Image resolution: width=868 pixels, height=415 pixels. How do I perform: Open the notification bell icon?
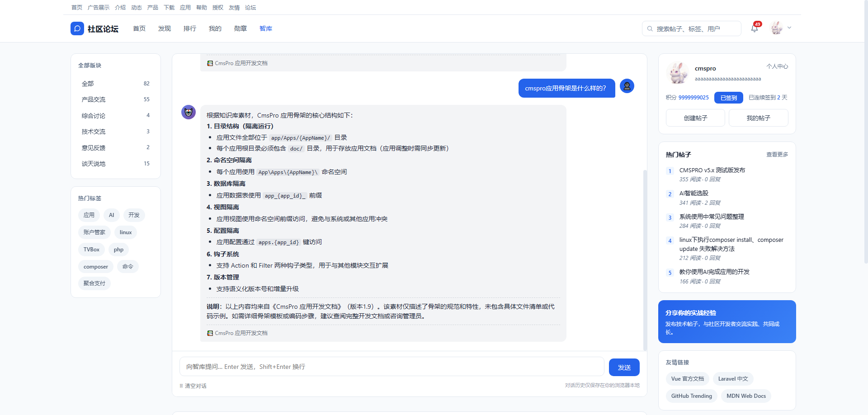pos(754,28)
